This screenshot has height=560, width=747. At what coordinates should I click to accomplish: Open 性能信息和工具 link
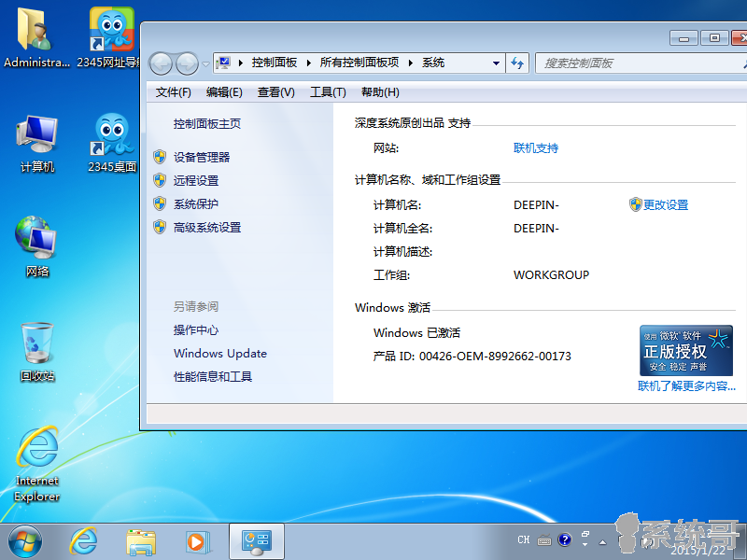click(213, 377)
